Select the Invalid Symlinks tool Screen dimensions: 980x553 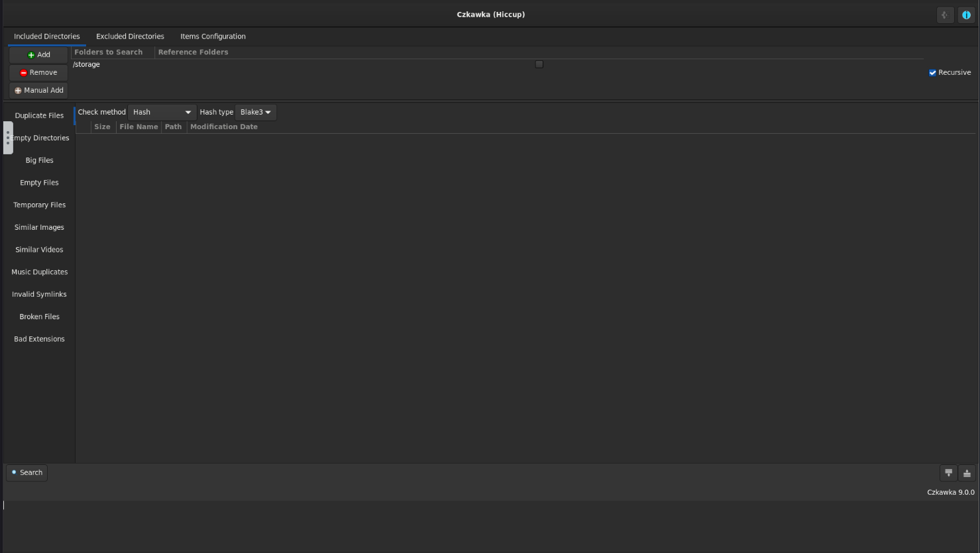(x=40, y=295)
